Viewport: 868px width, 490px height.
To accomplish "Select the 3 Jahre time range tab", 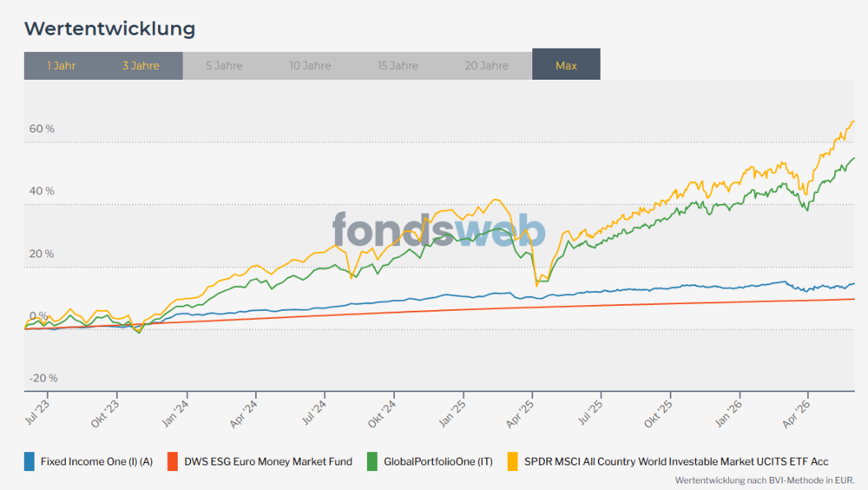I will [x=141, y=66].
